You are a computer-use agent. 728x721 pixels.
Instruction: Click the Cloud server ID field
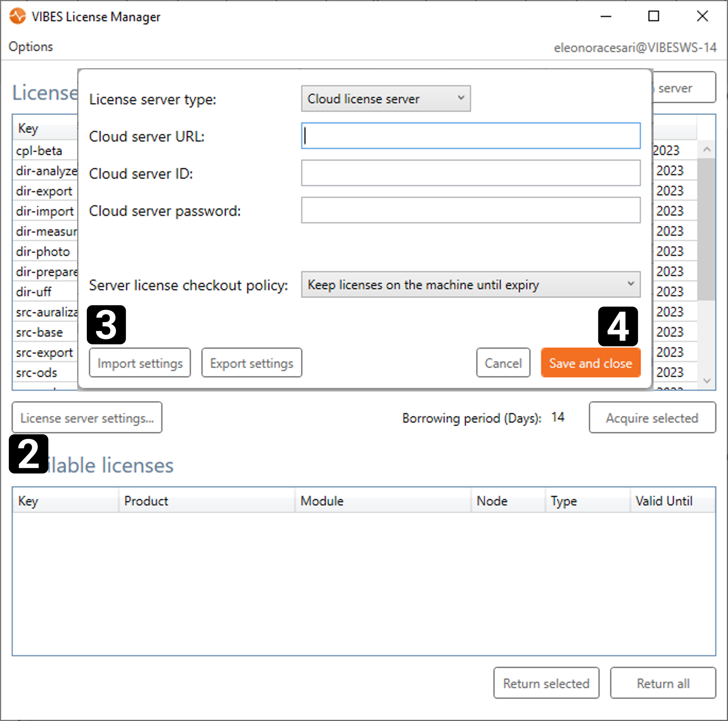click(x=471, y=173)
